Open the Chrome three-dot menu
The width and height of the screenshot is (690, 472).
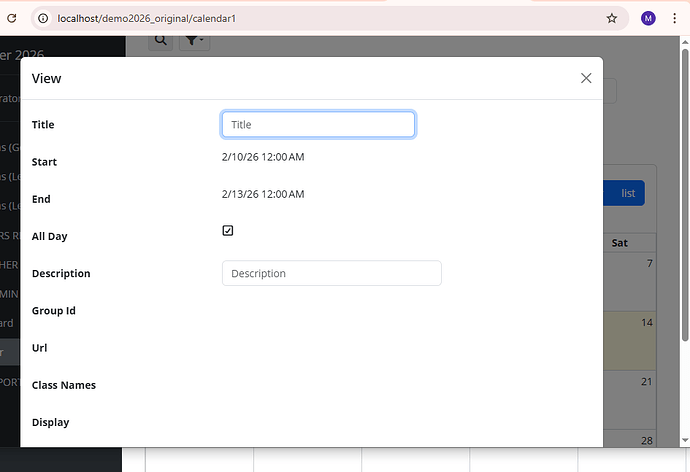point(673,18)
